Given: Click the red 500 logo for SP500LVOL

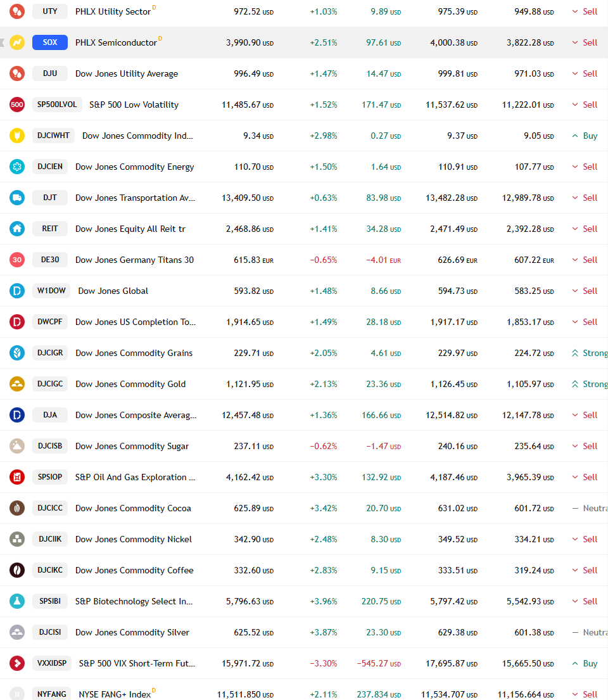Looking at the screenshot, I should (17, 105).
